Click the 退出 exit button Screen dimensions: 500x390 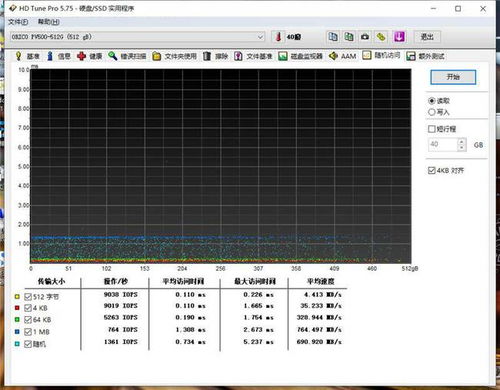(427, 37)
